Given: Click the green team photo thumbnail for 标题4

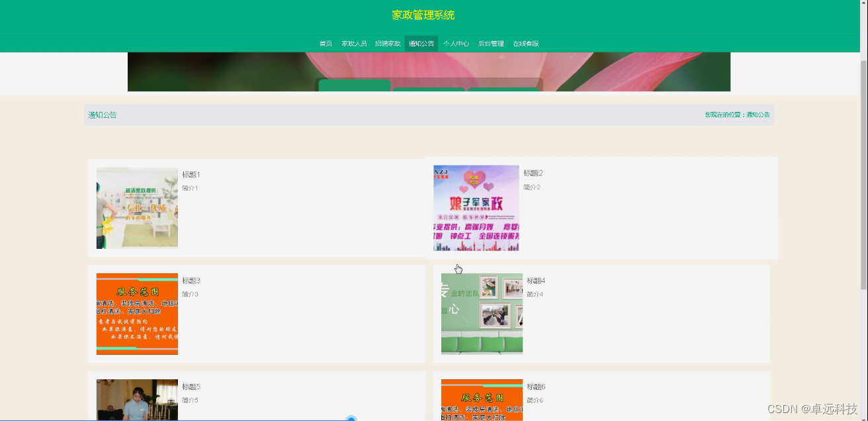Looking at the screenshot, I should pos(482,313).
